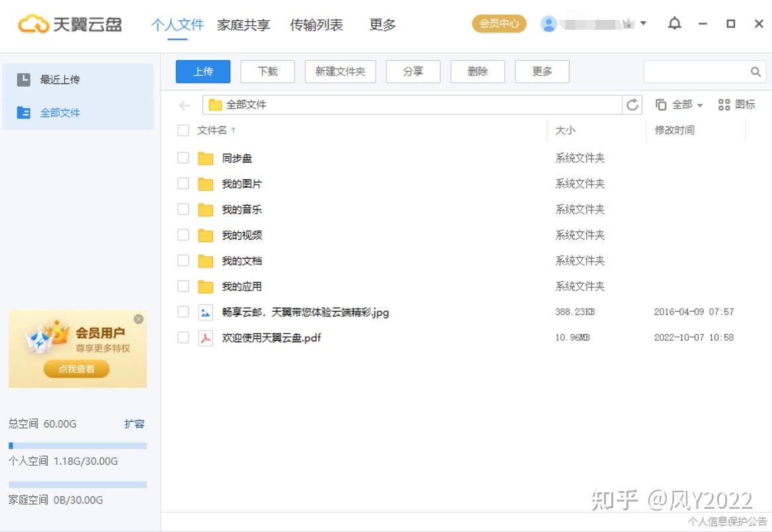Switch to 家庭共享 tab
This screenshot has width=772, height=532.
(243, 24)
